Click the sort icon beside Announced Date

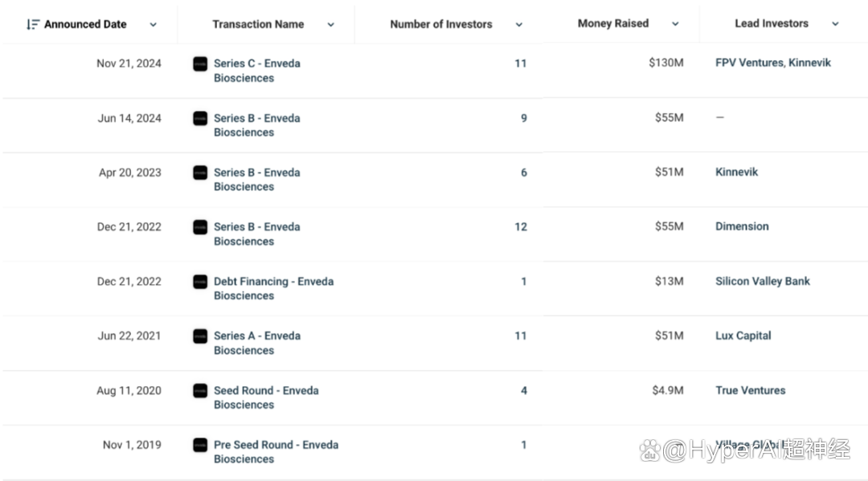(x=33, y=24)
